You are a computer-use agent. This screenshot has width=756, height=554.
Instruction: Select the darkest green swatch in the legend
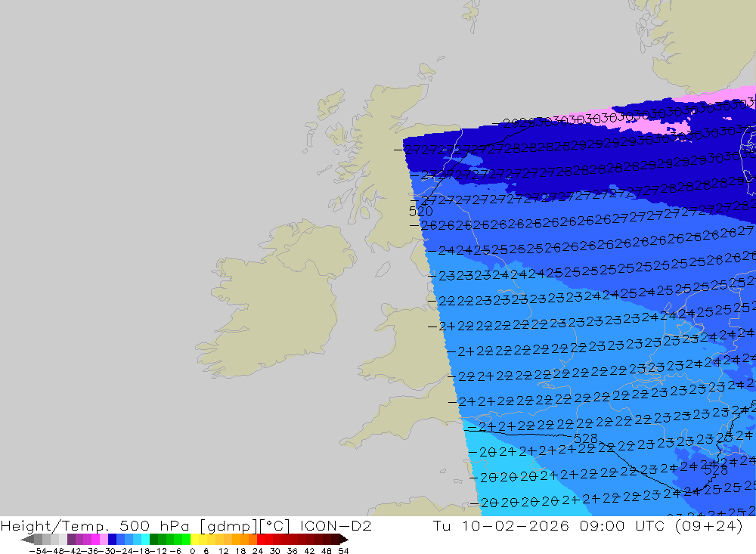click(x=153, y=540)
